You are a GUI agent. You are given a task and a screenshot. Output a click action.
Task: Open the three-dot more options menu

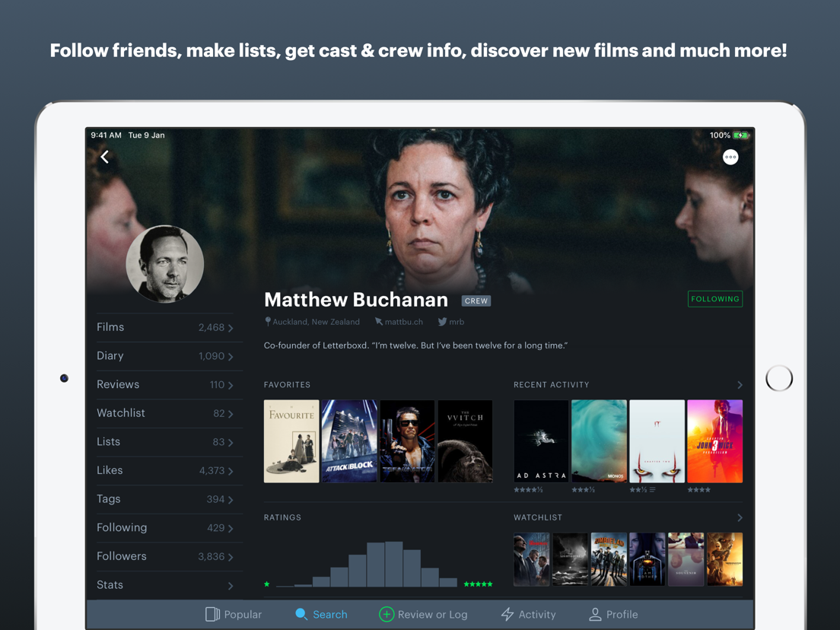tap(730, 157)
